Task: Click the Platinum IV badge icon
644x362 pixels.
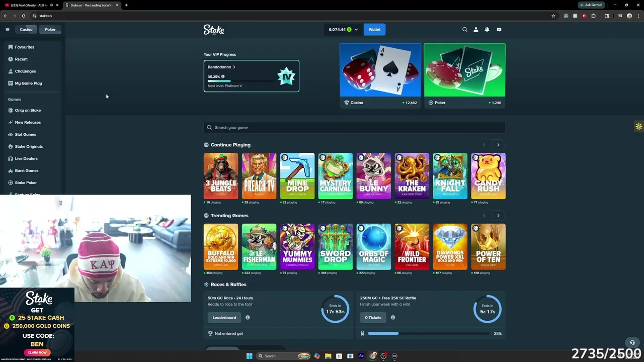Action: tap(286, 76)
